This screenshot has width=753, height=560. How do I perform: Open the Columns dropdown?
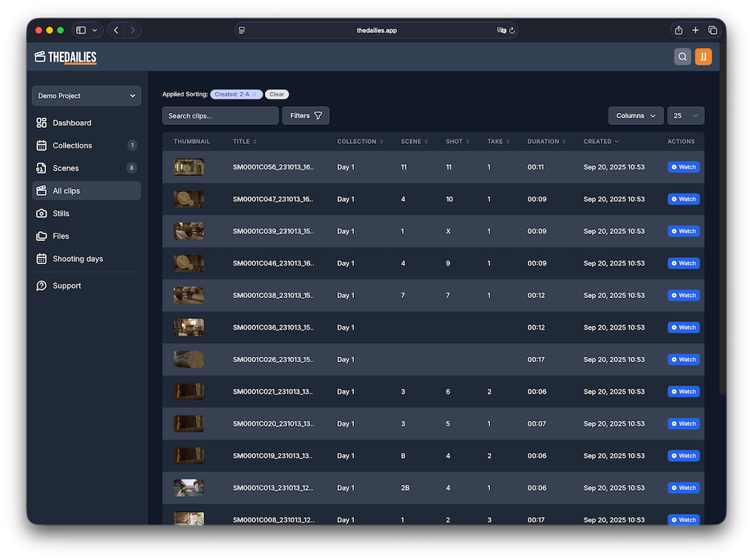coord(636,115)
